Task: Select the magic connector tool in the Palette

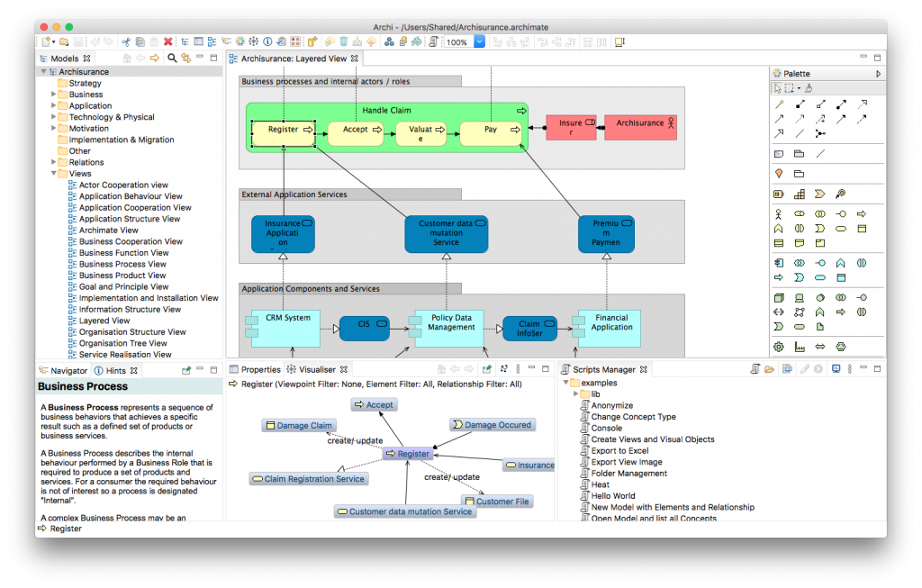Action: [x=779, y=105]
